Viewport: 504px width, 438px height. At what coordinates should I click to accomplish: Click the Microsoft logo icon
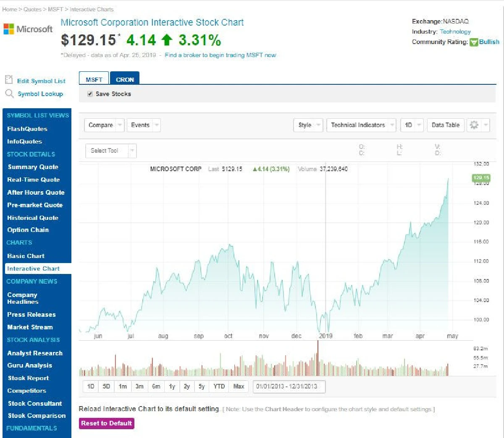point(8,29)
